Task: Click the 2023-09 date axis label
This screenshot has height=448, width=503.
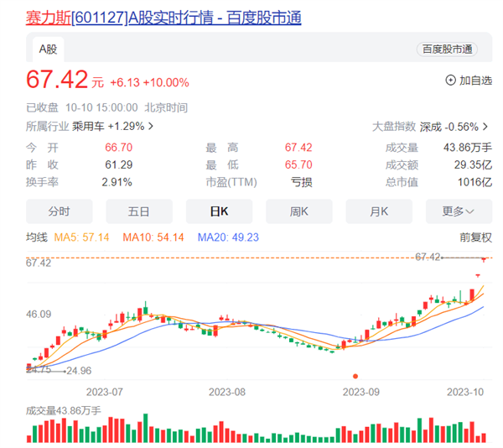Action: point(360,392)
